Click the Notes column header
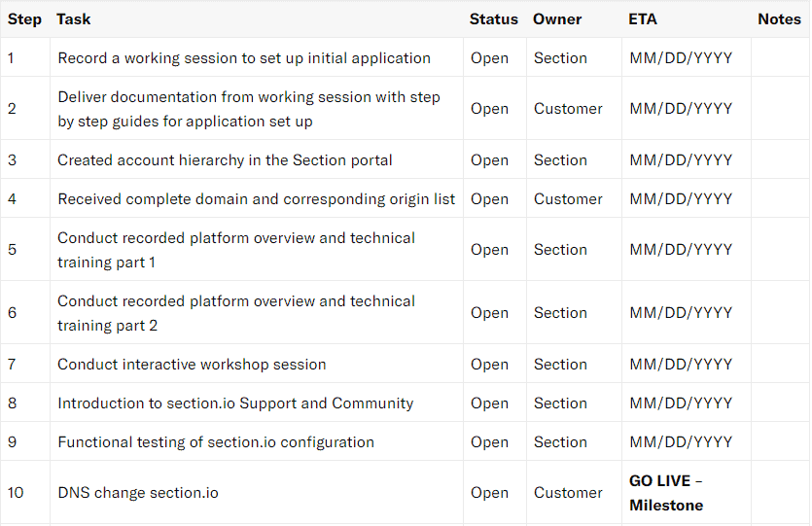The height and width of the screenshot is (526, 812). pos(779,19)
